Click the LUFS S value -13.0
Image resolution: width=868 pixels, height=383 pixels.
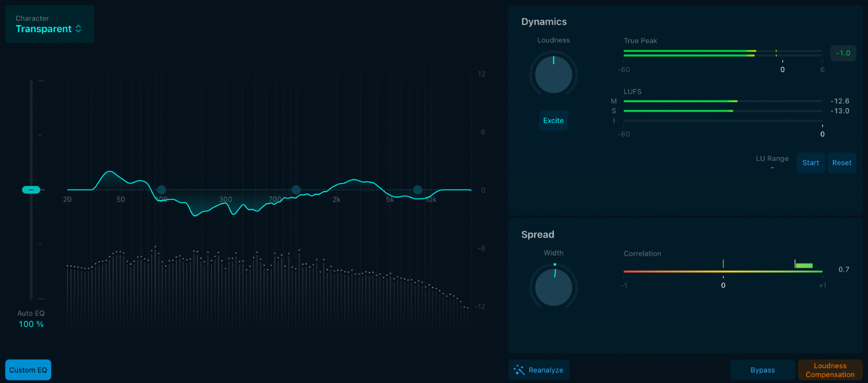tap(839, 111)
